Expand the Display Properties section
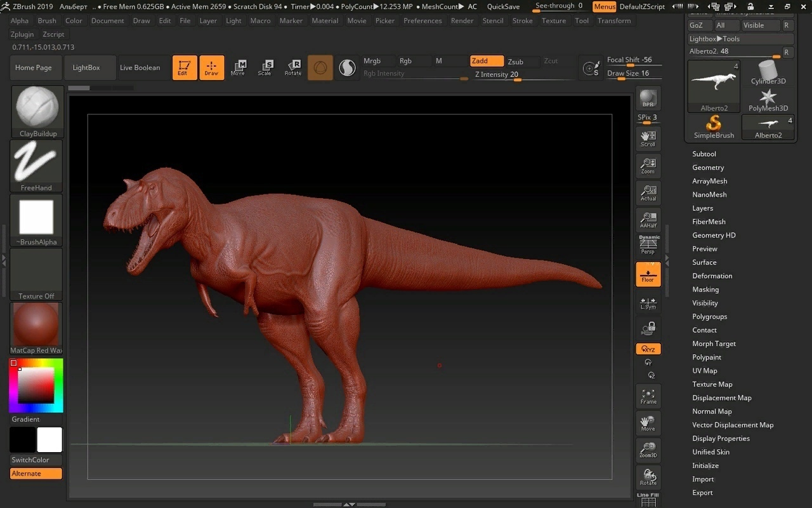This screenshot has height=508, width=812. click(x=721, y=438)
